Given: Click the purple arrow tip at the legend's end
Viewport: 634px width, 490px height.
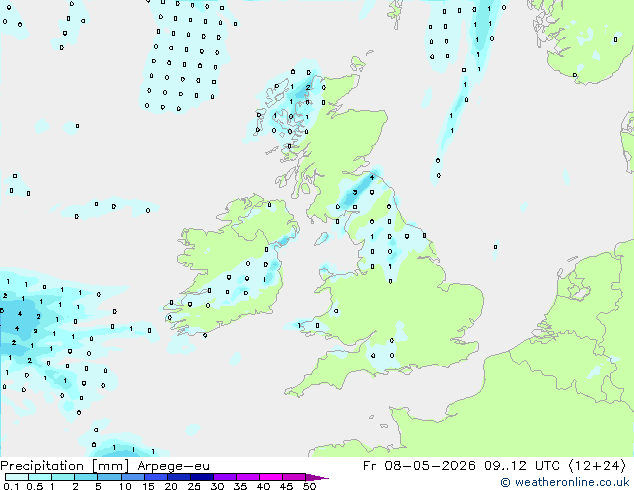Looking at the screenshot, I should coord(317,477).
